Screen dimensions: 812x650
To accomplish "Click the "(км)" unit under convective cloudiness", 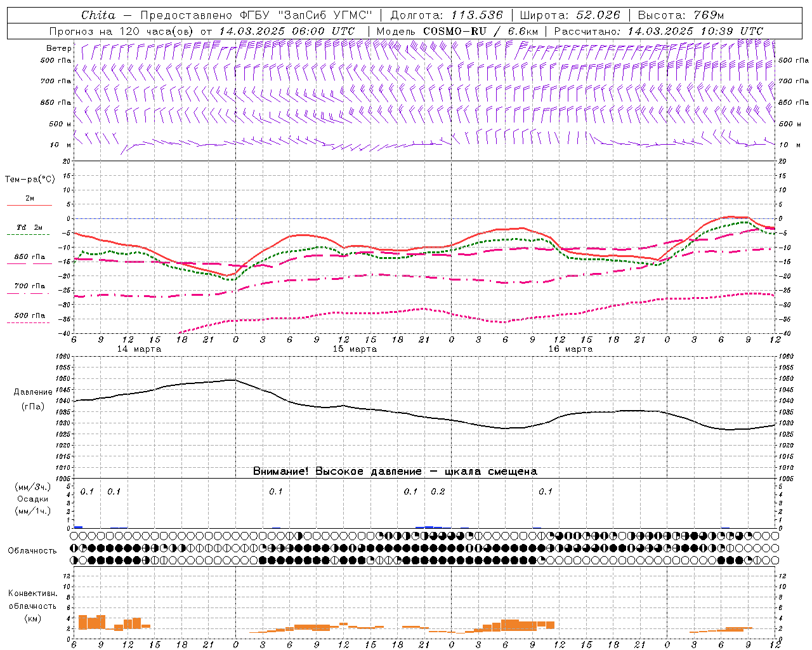I will pyautogui.click(x=32, y=618).
